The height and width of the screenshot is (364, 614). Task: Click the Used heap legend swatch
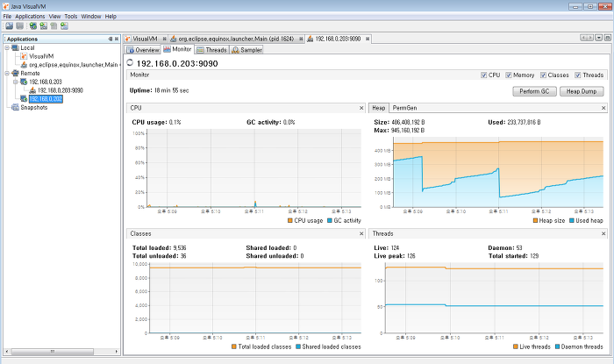[x=572, y=221]
